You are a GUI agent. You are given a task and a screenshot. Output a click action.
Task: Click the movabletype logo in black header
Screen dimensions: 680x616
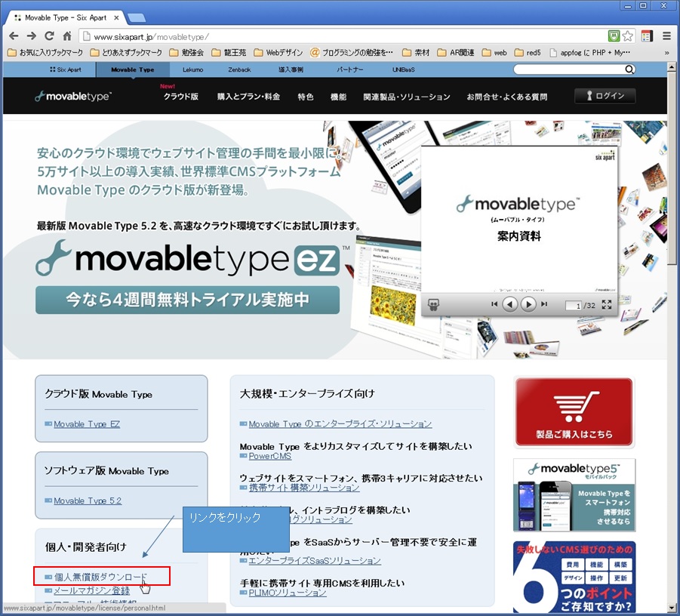click(73, 97)
